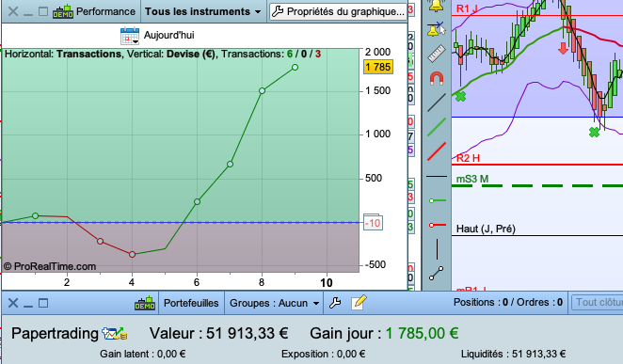The width and height of the screenshot is (623, 364).
Task: Toggle the red magnet snap tool
Action: [437, 78]
